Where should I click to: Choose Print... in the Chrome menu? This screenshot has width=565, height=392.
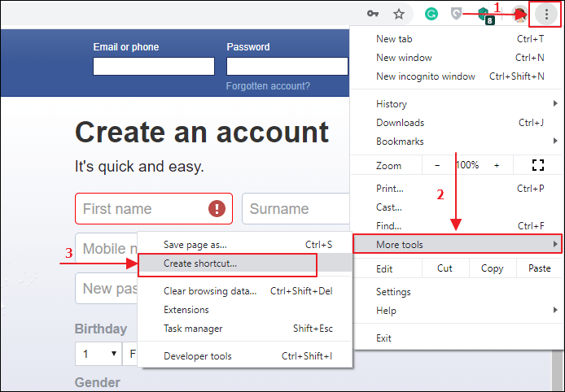point(457,189)
